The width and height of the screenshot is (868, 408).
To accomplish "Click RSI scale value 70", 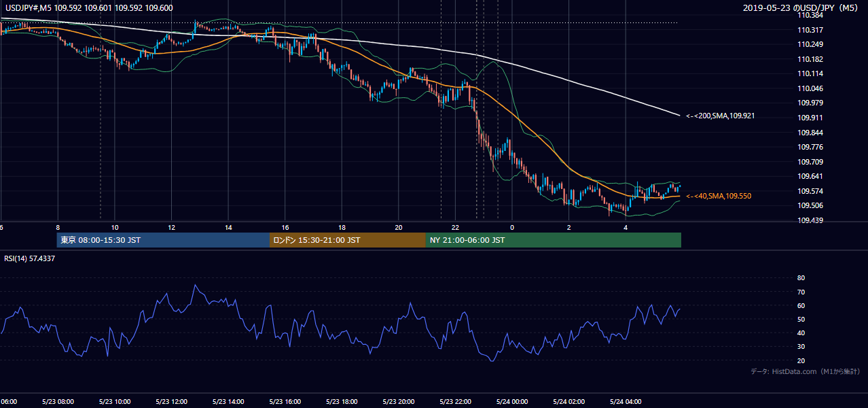I will [801, 292].
